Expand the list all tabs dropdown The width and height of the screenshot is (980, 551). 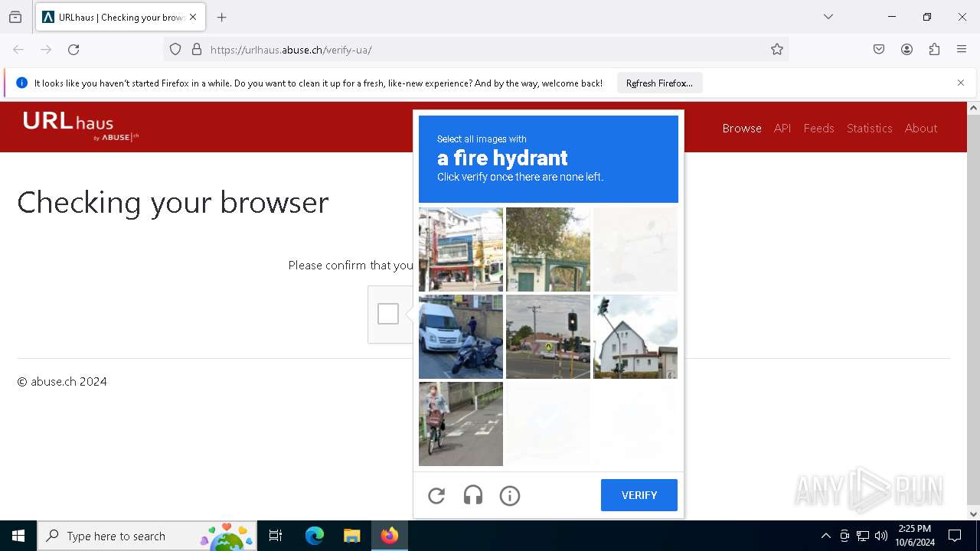click(828, 17)
